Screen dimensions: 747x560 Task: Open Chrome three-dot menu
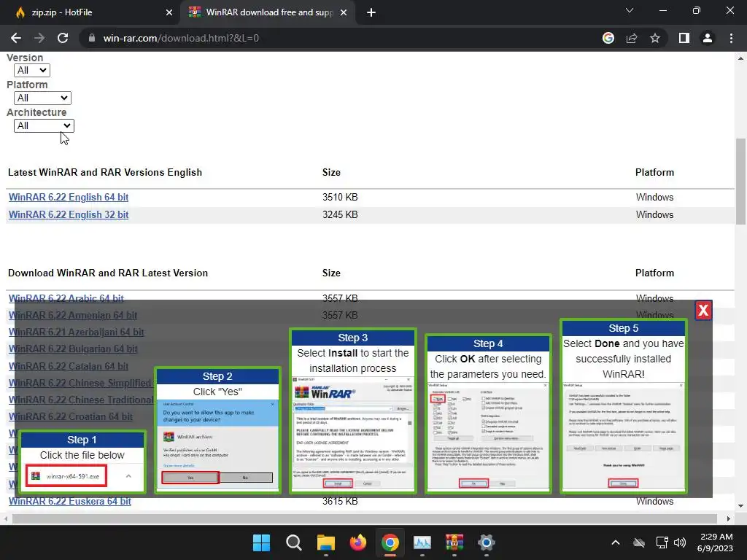click(731, 38)
